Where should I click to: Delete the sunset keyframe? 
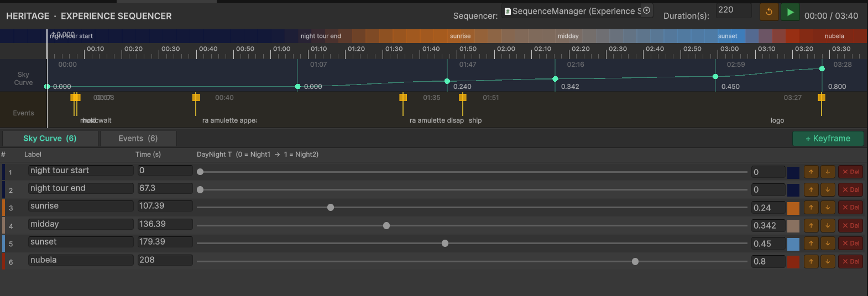click(x=850, y=244)
